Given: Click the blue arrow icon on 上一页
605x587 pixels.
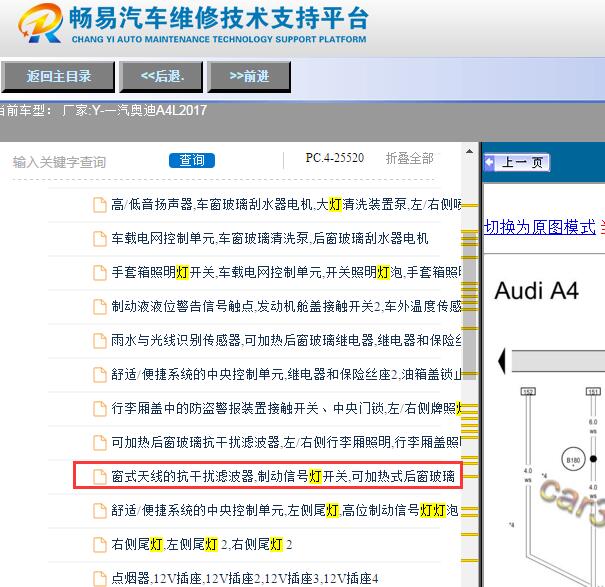Looking at the screenshot, I should click(489, 162).
